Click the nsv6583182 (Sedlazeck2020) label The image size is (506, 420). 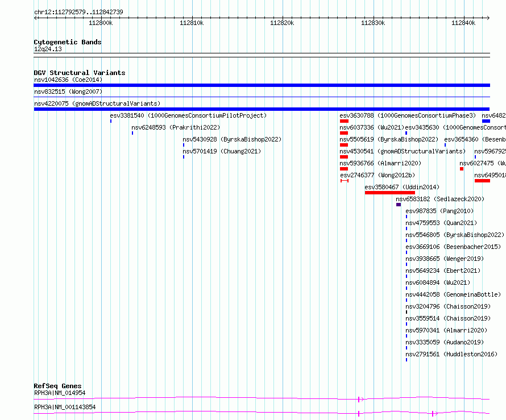pyautogui.click(x=440, y=199)
